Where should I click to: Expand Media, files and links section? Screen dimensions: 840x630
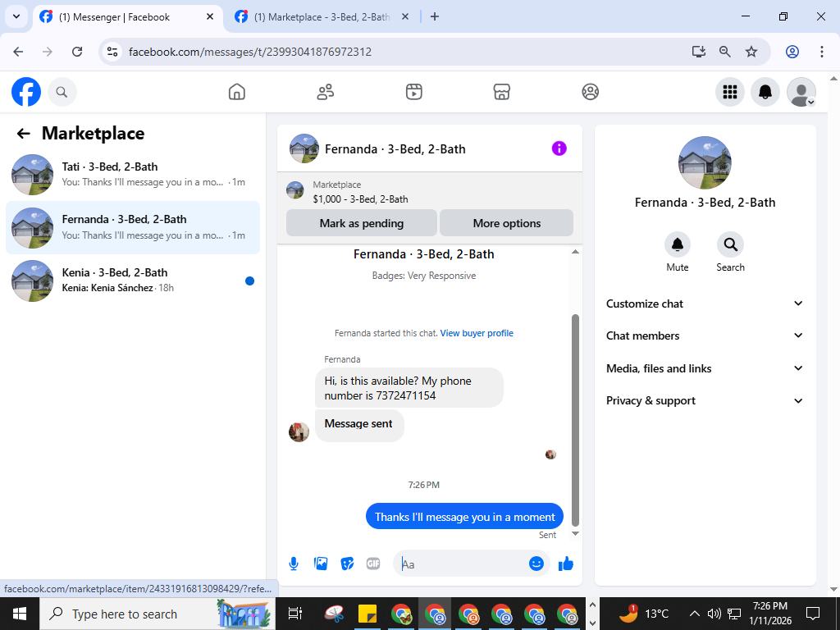coord(705,368)
